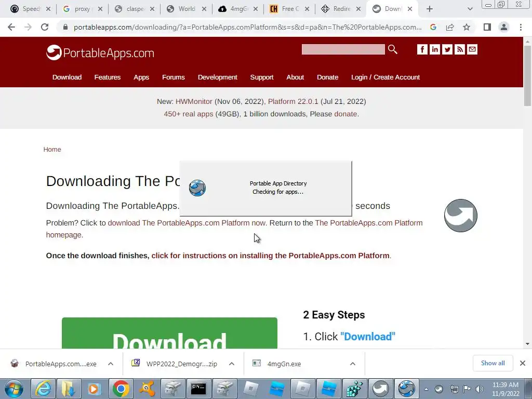Show hidden system tray icons

[x=426, y=389]
